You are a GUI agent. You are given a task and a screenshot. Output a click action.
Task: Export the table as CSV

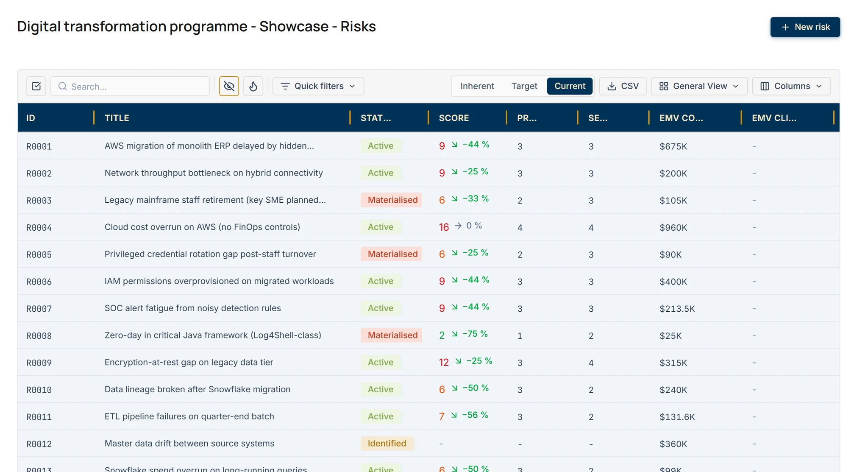coord(623,86)
